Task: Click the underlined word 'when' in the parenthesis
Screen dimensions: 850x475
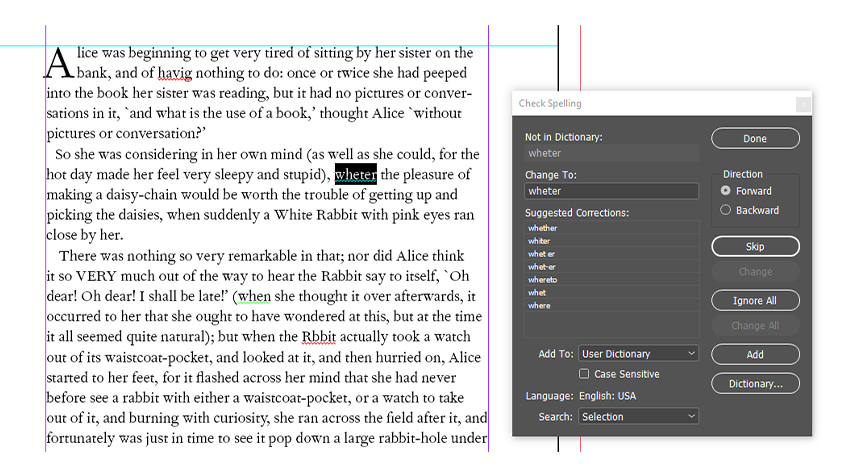Action: tap(254, 296)
